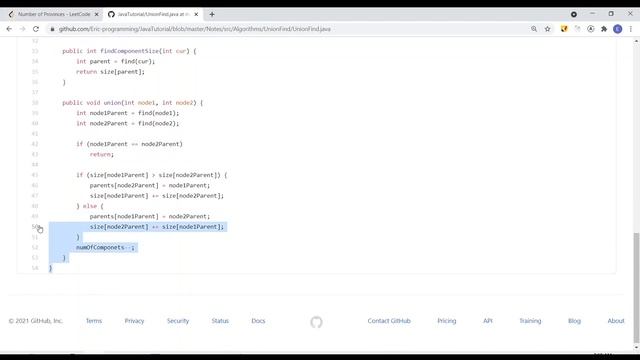The height and width of the screenshot is (360, 640).
Task: Click 'size[node1Parent] += size[node2Parent];' line
Action: tap(157, 196)
